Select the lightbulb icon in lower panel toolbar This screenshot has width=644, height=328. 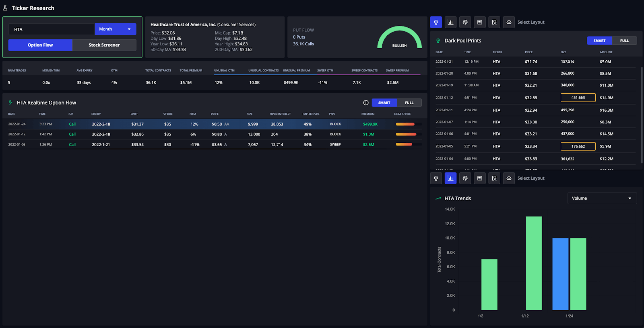(436, 178)
